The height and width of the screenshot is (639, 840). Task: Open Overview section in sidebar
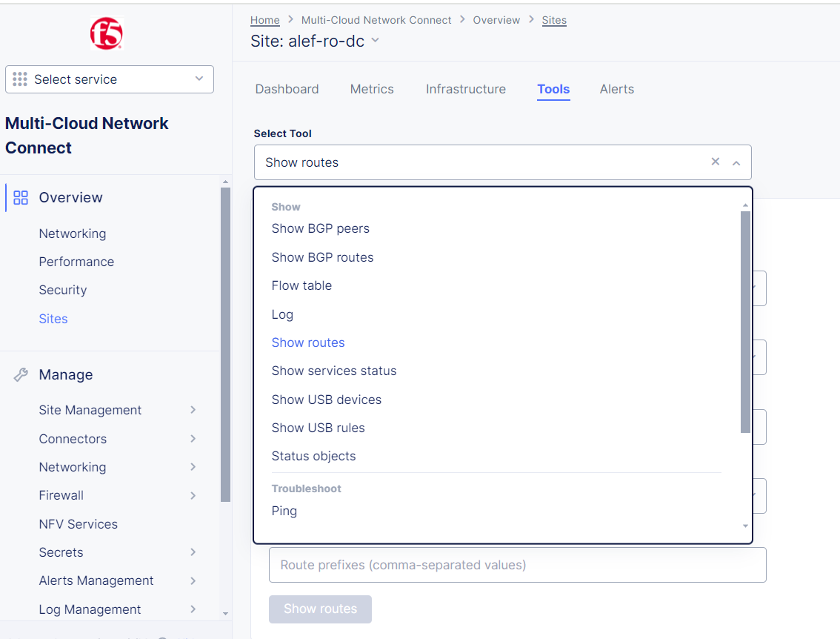70,198
